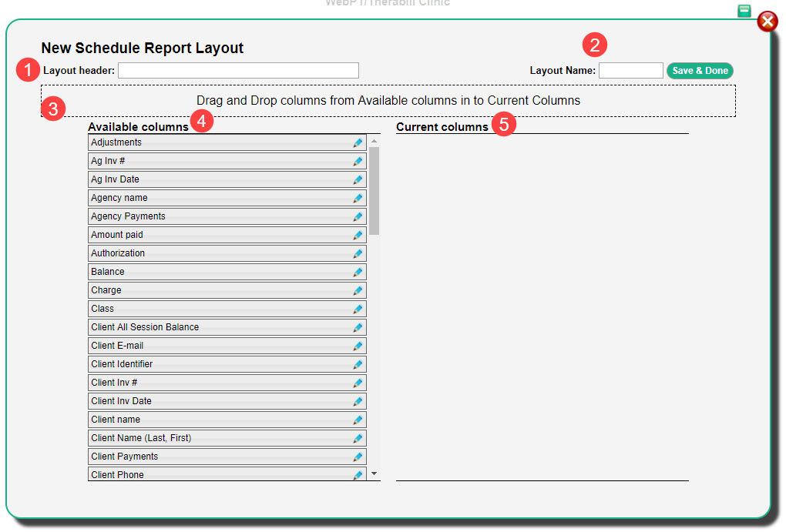
Task: Click the pencil icon for Client Payments
Action: pos(358,458)
